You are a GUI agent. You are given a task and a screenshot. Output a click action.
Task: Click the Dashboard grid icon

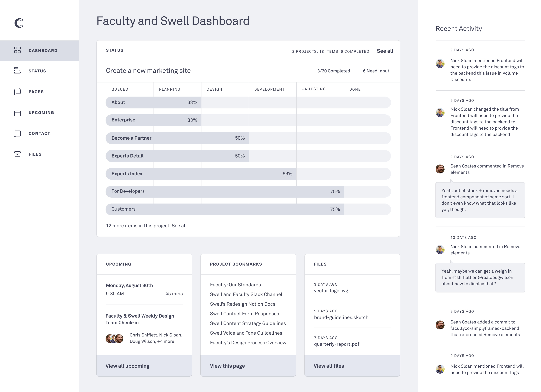(17, 50)
